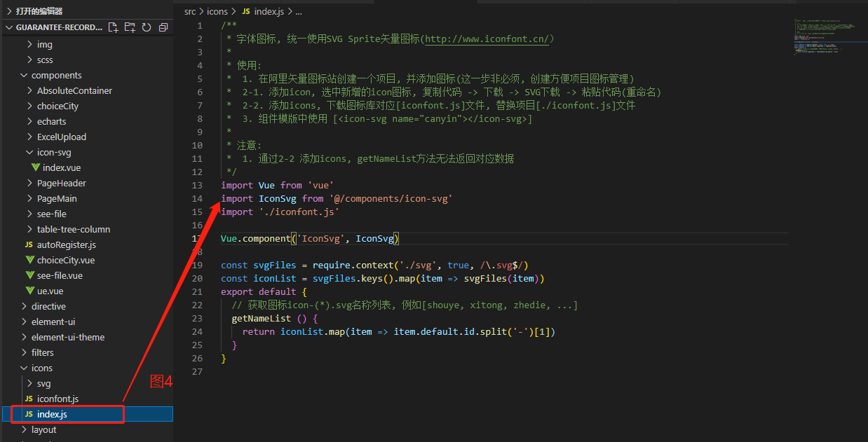
Task: Click the JS icon in the breadcrumb path
Action: tap(245, 11)
